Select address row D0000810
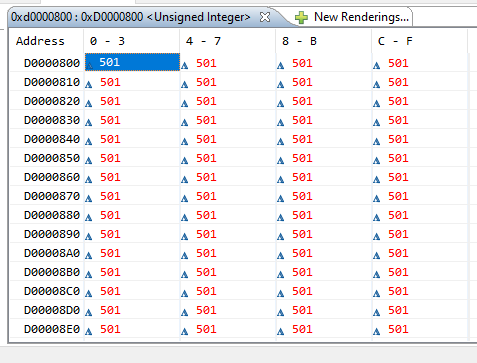 (52, 82)
